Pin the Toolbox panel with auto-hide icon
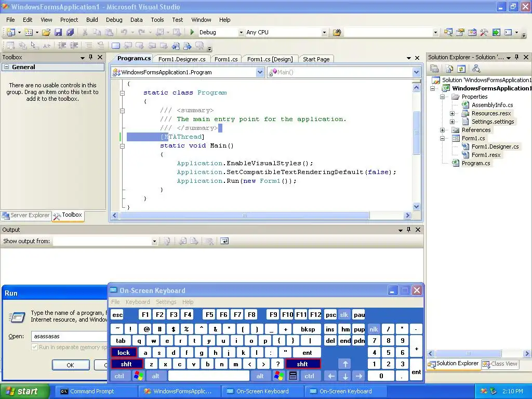532x399 pixels. click(x=90, y=57)
